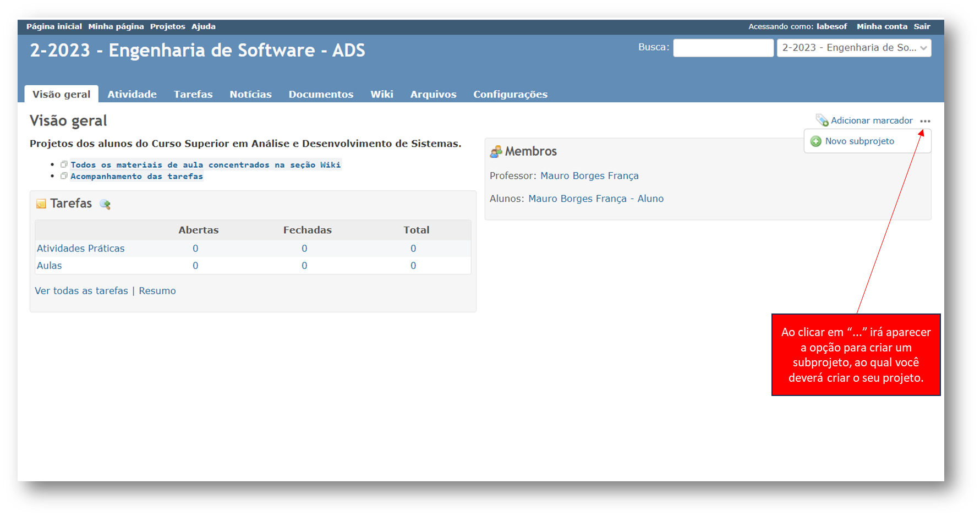Click Ver todas as tarefas
Image resolution: width=980 pixels, height=517 pixels.
click(81, 291)
